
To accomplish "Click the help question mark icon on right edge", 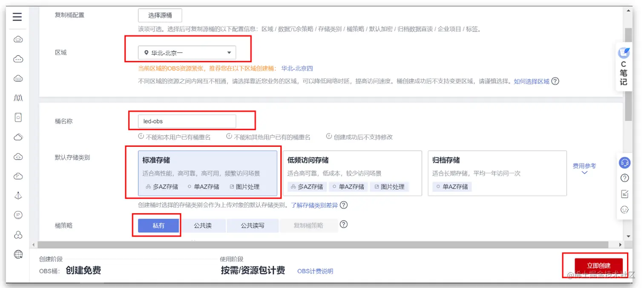I will [x=624, y=178].
